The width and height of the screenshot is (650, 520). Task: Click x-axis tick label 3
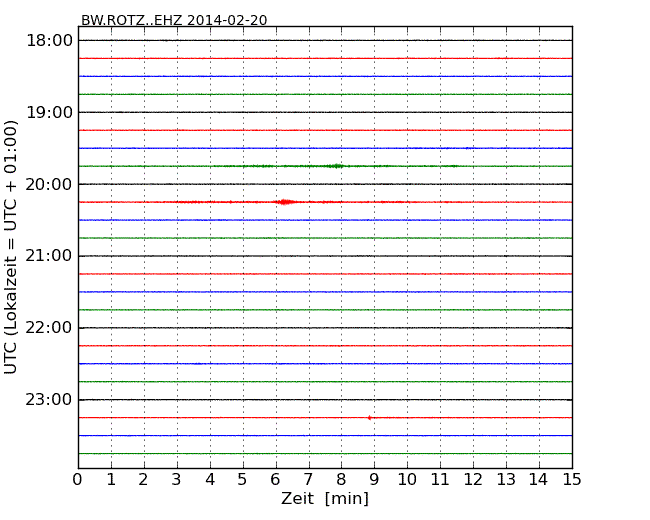(x=177, y=479)
